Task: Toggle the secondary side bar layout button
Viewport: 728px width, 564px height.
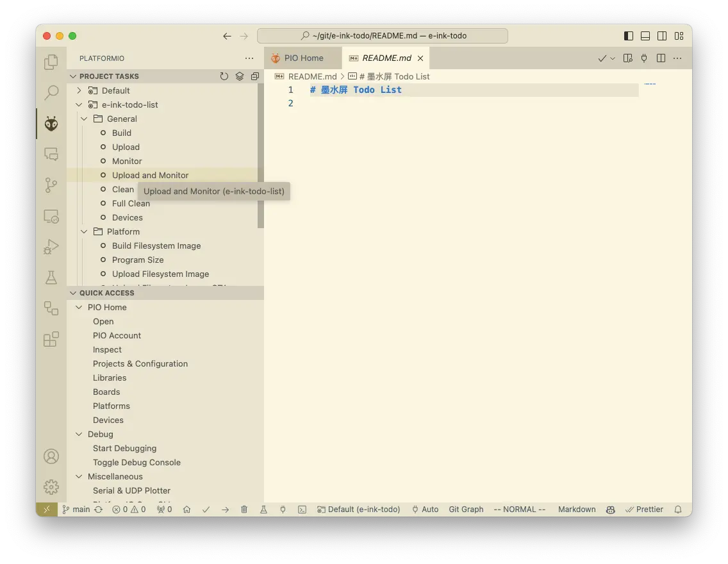Action: tap(662, 36)
